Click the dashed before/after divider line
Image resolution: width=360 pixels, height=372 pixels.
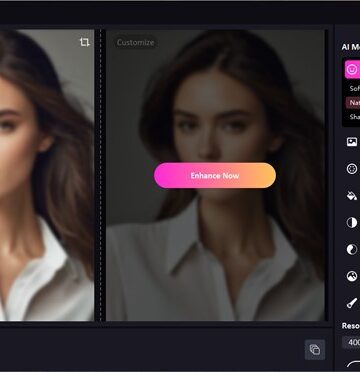pyautogui.click(x=100, y=175)
